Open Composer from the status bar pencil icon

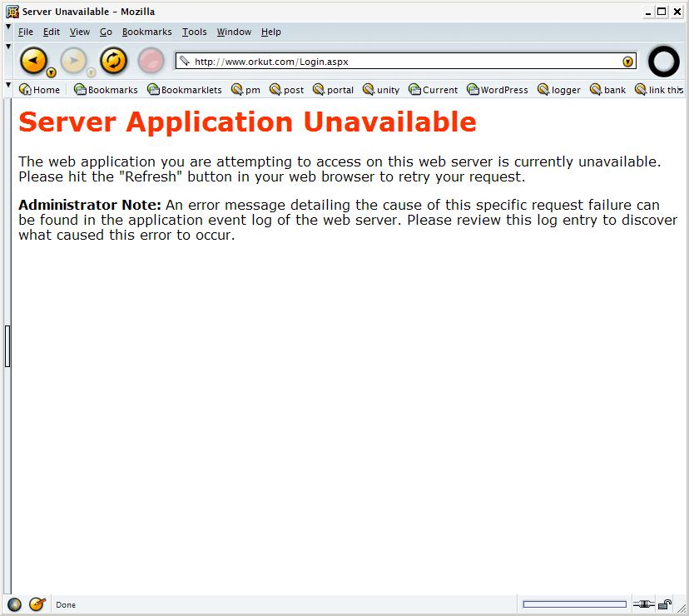[x=37, y=604]
